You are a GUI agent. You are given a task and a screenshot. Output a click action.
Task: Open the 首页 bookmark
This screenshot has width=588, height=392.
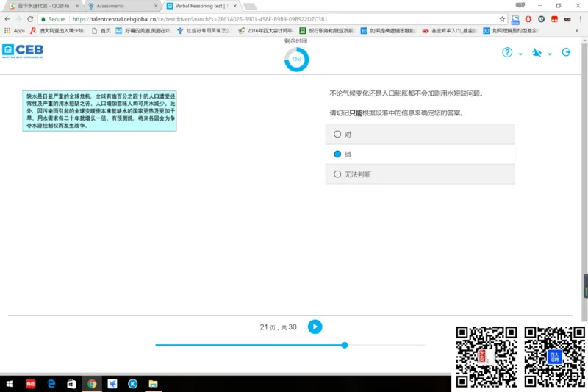coord(101,31)
